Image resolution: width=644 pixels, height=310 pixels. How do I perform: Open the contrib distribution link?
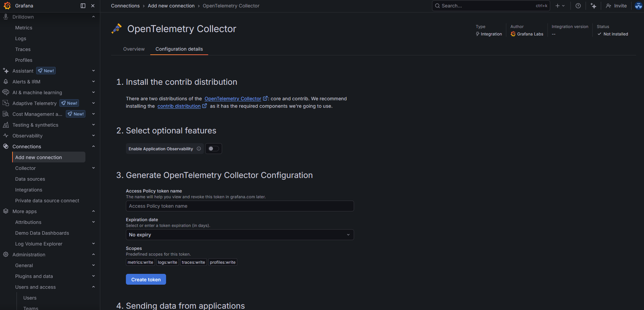point(179,106)
